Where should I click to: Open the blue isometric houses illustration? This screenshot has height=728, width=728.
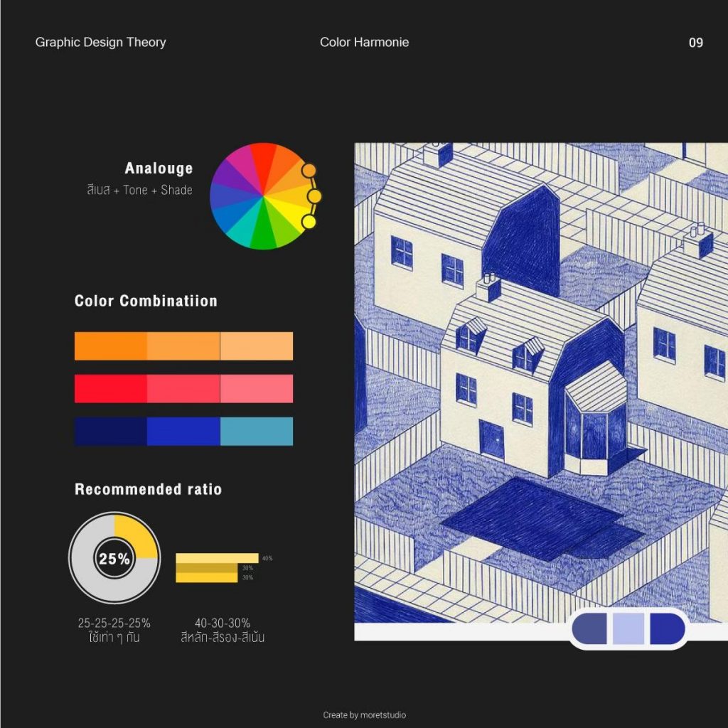tap(540, 384)
